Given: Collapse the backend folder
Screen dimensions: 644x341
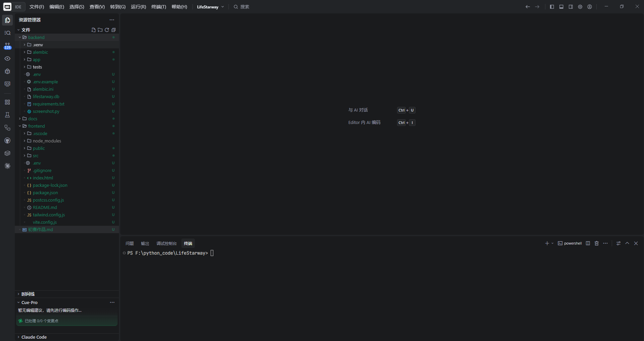Looking at the screenshot, I should click(x=67, y=37).
